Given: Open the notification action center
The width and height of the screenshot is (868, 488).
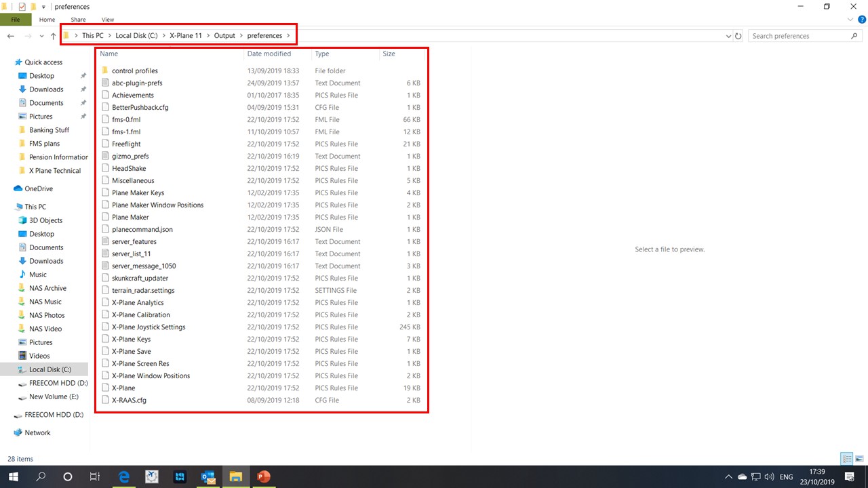Looking at the screenshot, I should (849, 476).
